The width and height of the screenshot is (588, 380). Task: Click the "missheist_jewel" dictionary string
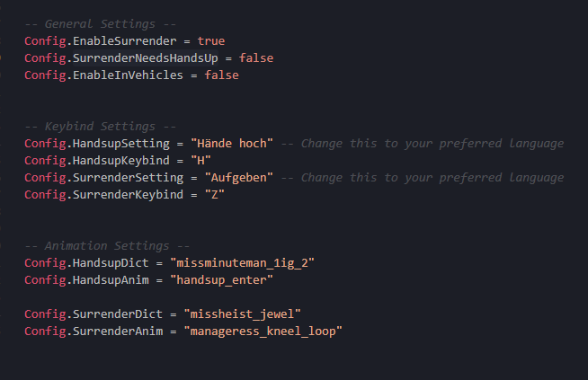tap(242, 314)
